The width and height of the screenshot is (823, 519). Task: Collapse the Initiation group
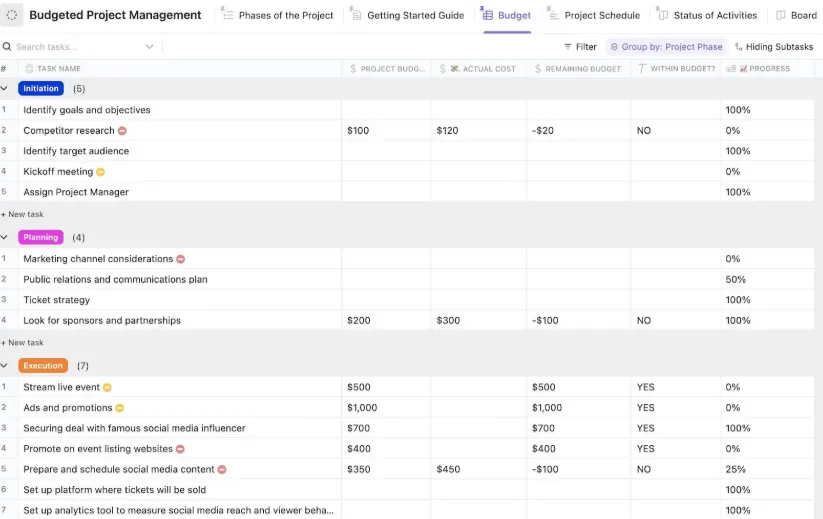tap(4, 89)
